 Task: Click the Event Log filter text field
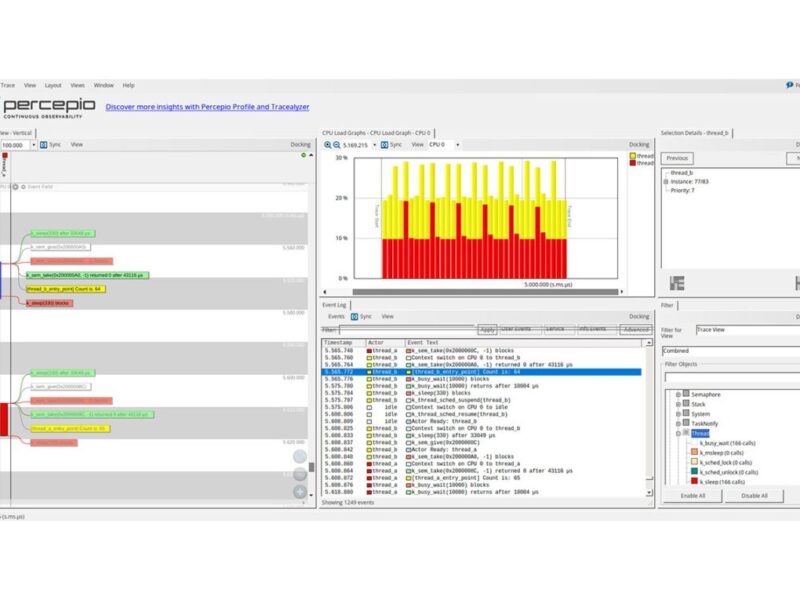click(x=400, y=329)
